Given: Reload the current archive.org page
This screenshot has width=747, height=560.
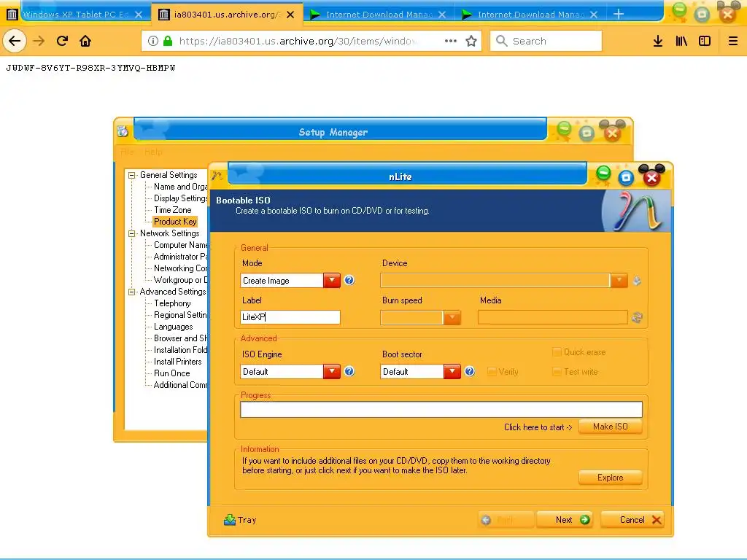Looking at the screenshot, I should pyautogui.click(x=62, y=41).
